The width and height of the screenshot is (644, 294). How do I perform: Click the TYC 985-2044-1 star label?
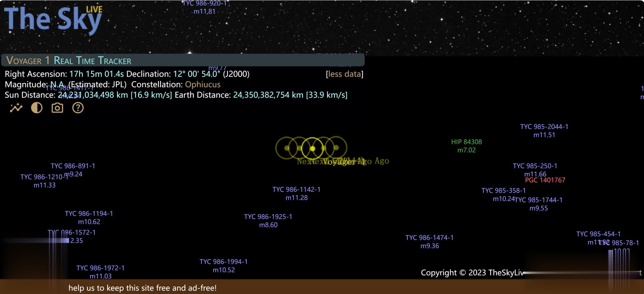[544, 127]
